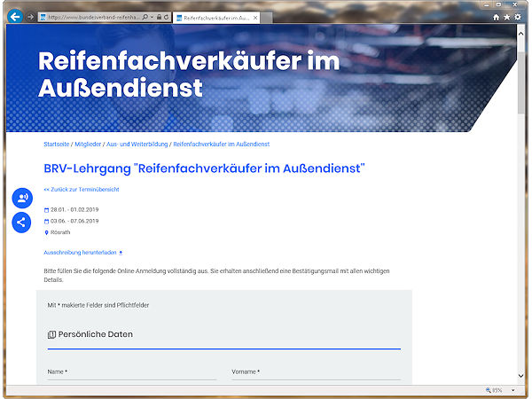
Task: Open Mitglieder breadcrumb link
Action: (87, 144)
